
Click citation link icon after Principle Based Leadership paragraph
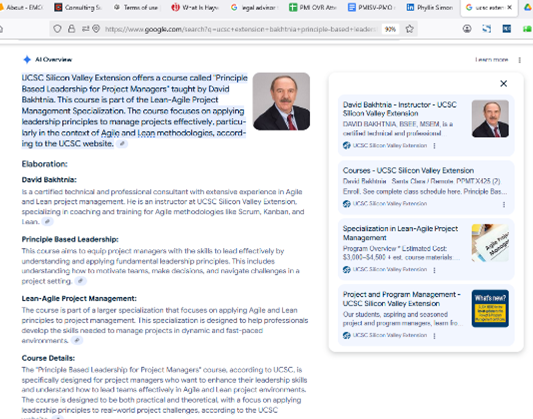(80, 281)
